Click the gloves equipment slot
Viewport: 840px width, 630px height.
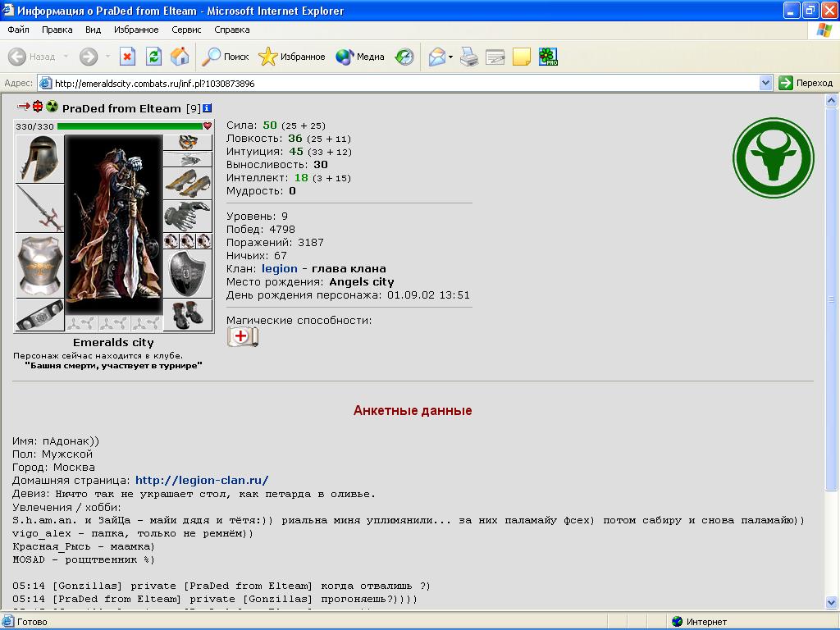pos(188,216)
